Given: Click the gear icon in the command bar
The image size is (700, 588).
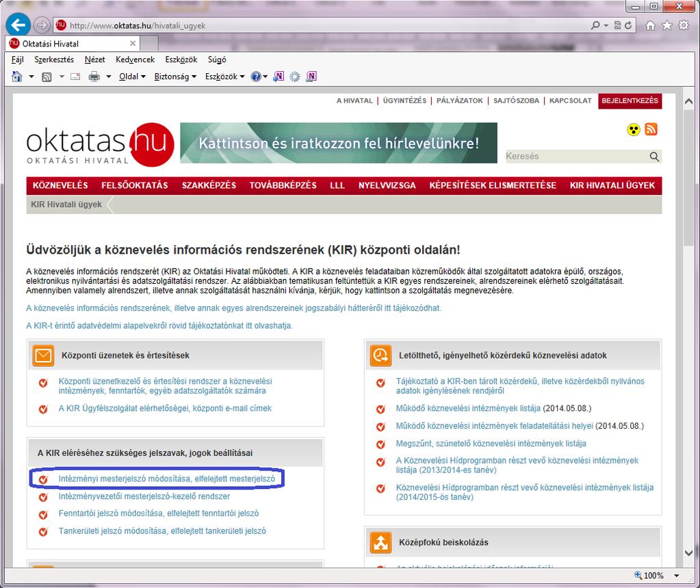Looking at the screenshot, I should click(295, 77).
